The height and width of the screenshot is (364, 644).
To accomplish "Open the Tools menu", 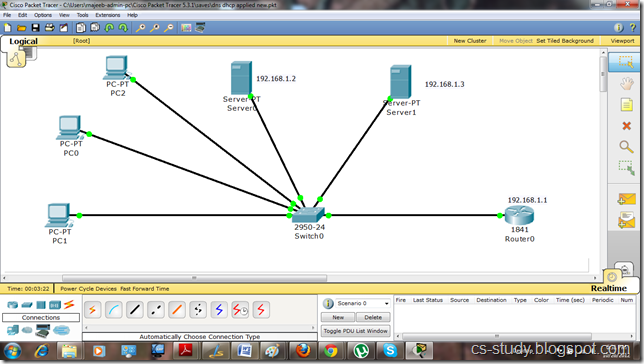I will (x=82, y=15).
